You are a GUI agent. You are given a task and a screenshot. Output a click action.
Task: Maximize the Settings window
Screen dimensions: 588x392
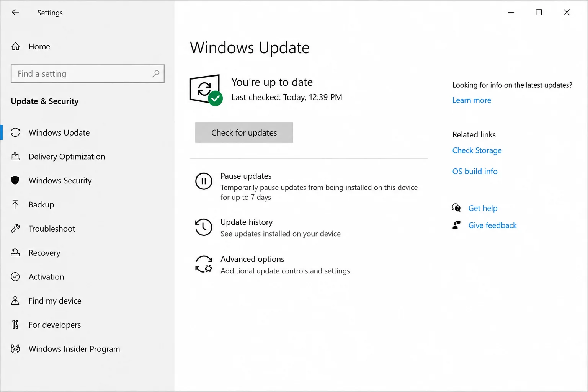tap(539, 12)
